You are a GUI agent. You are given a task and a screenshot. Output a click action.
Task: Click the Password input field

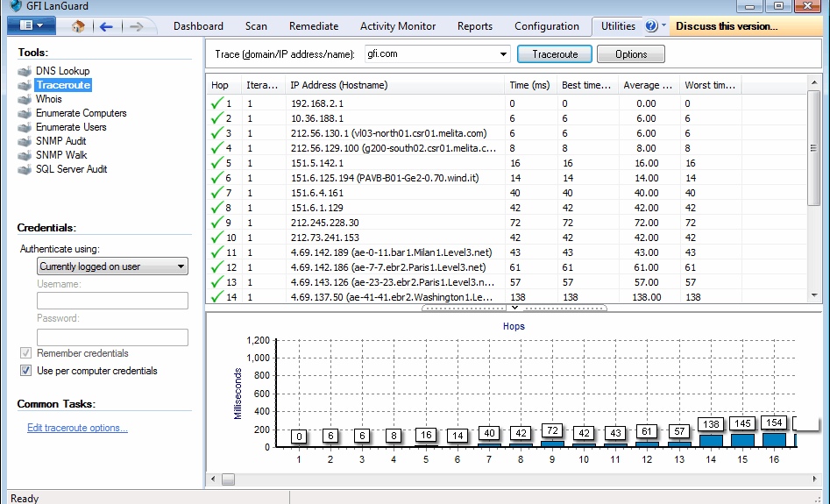(x=113, y=337)
